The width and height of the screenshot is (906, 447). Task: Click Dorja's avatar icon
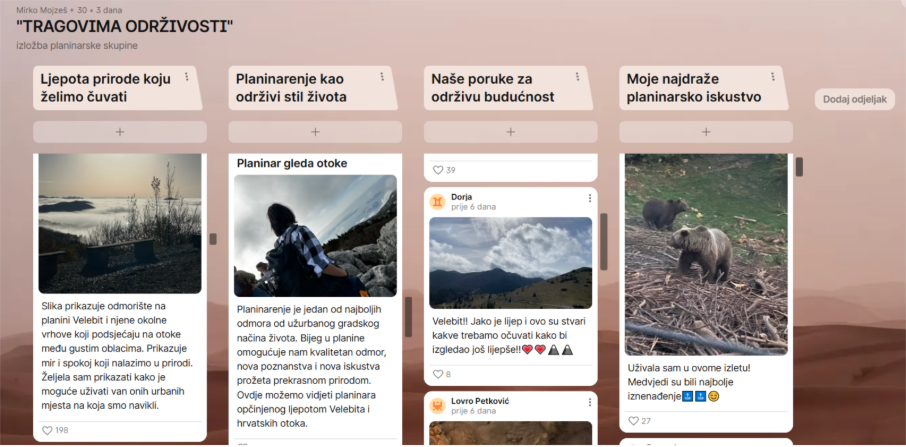point(438,201)
